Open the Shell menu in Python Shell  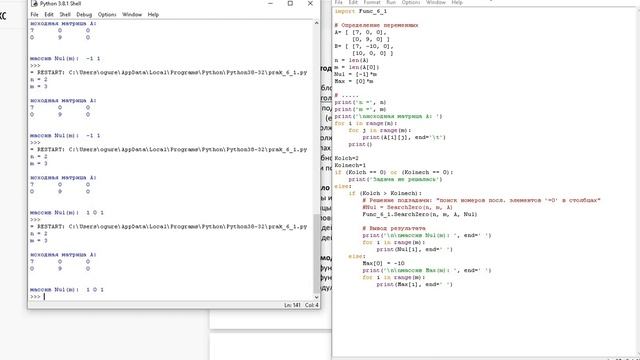point(65,14)
